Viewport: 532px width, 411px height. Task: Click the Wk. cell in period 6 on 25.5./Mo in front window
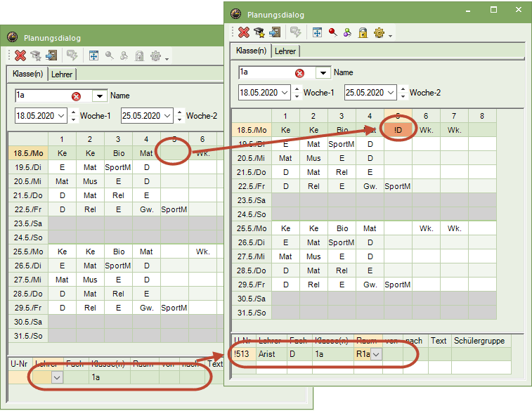pyautogui.click(x=426, y=228)
